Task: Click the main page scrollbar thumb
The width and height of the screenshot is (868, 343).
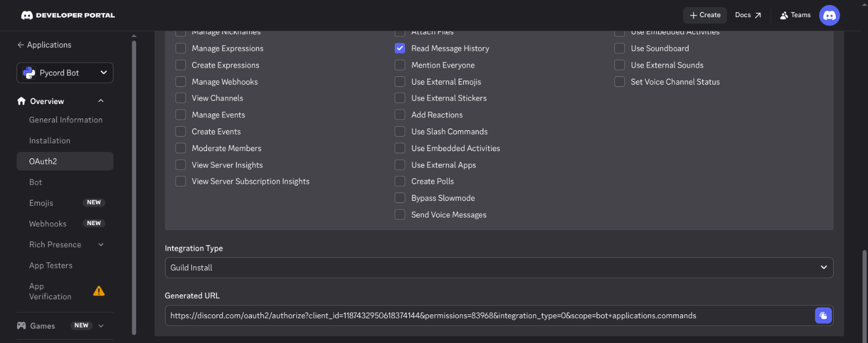Action: click(864, 296)
